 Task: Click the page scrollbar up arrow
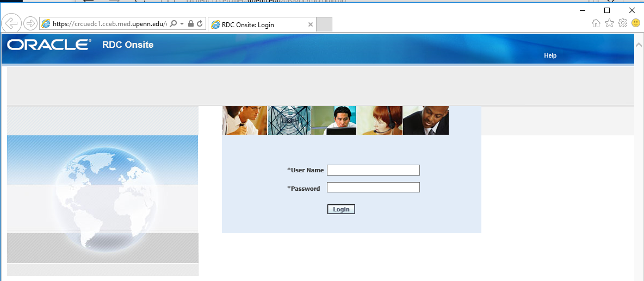tap(639, 45)
